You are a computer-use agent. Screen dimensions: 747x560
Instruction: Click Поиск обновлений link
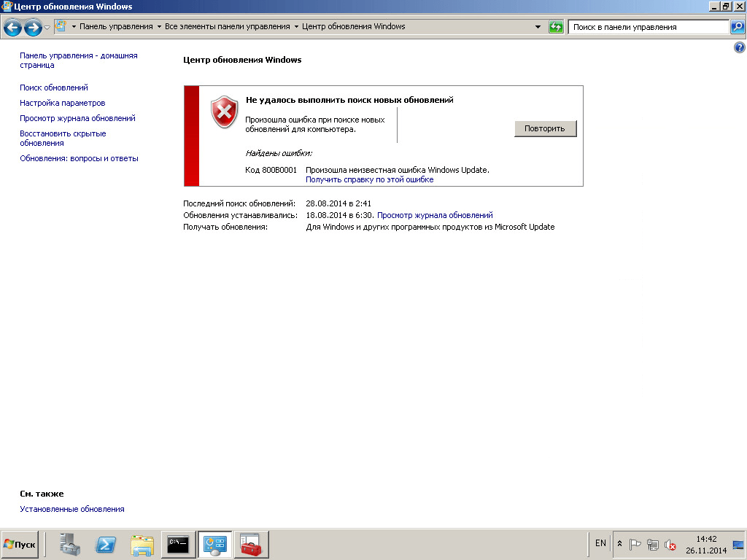[x=54, y=87]
